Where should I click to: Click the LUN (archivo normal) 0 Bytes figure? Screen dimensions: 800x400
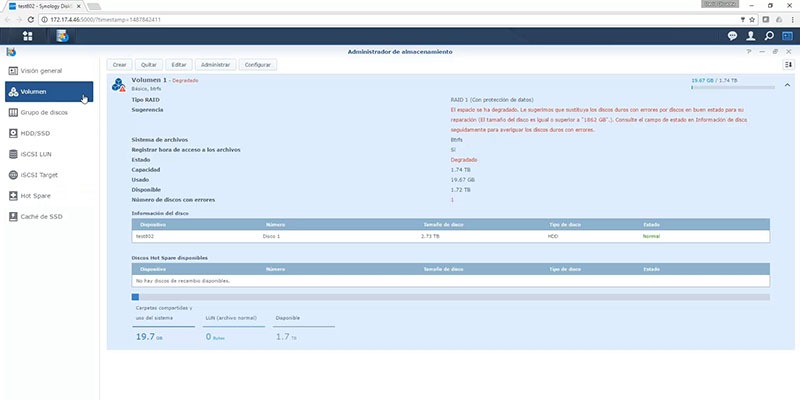[x=215, y=337]
